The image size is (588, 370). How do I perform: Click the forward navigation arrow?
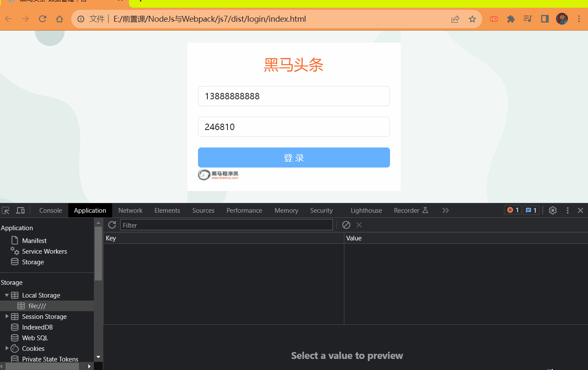(x=26, y=19)
